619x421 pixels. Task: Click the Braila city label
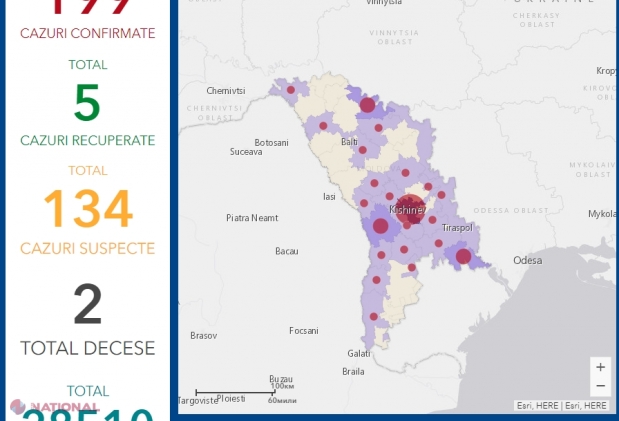(353, 372)
